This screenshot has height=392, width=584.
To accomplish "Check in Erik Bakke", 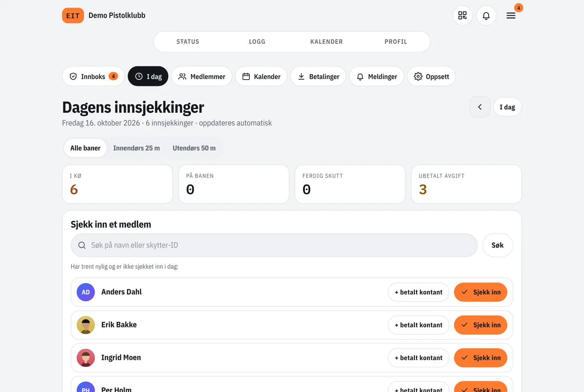I will [x=481, y=325].
